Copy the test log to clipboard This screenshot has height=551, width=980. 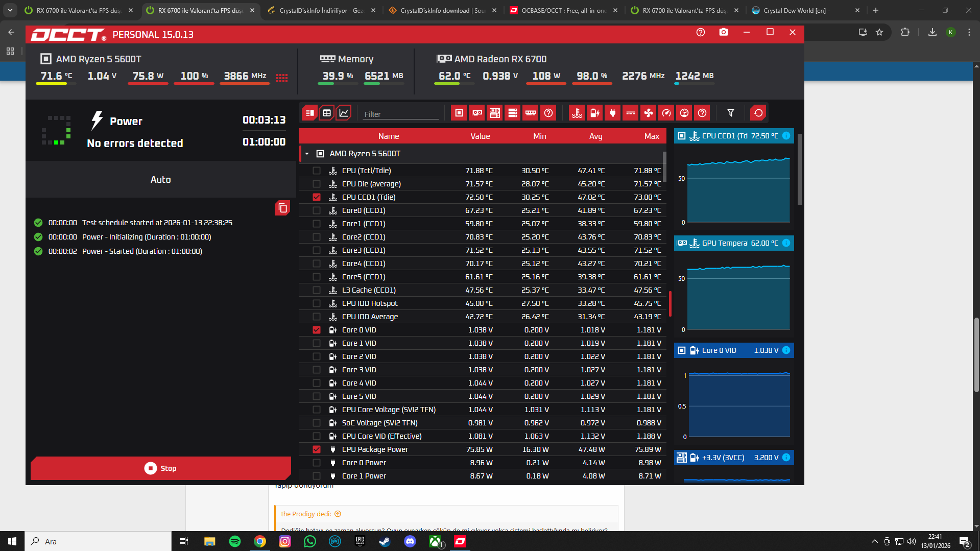coord(282,208)
